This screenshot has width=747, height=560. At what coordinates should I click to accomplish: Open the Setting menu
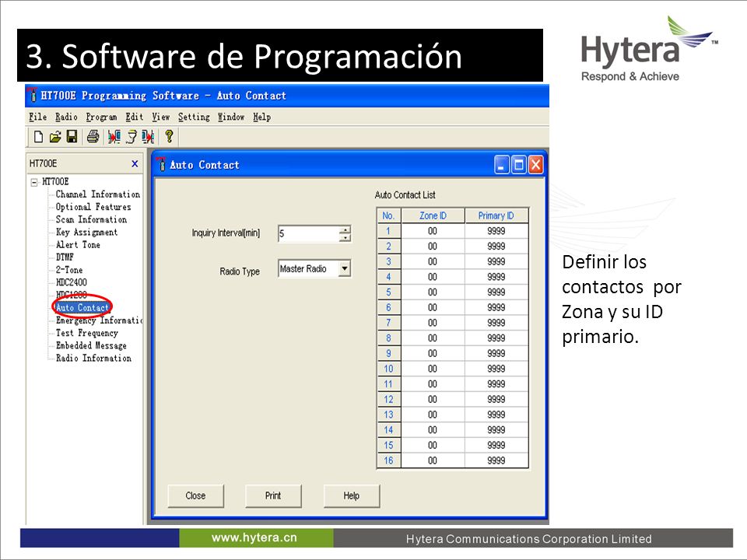click(x=194, y=117)
